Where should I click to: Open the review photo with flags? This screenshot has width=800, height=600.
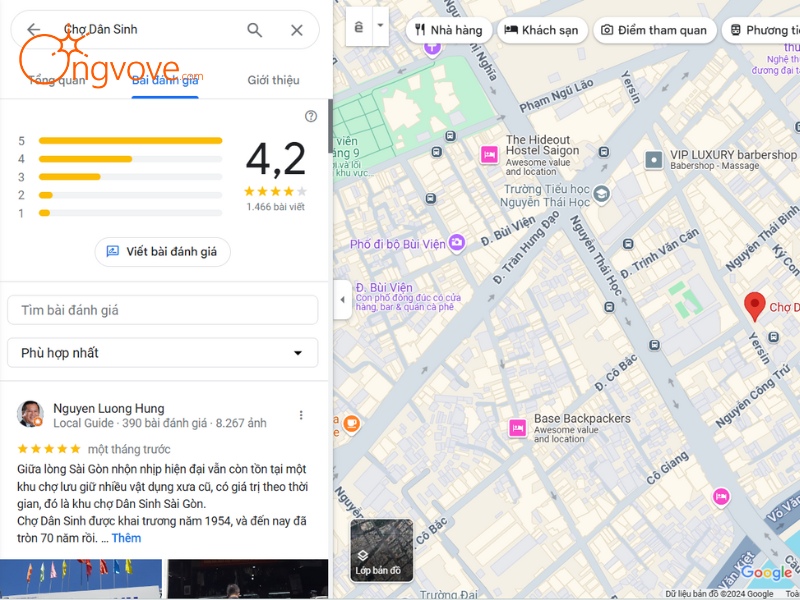pyautogui.click(x=81, y=579)
